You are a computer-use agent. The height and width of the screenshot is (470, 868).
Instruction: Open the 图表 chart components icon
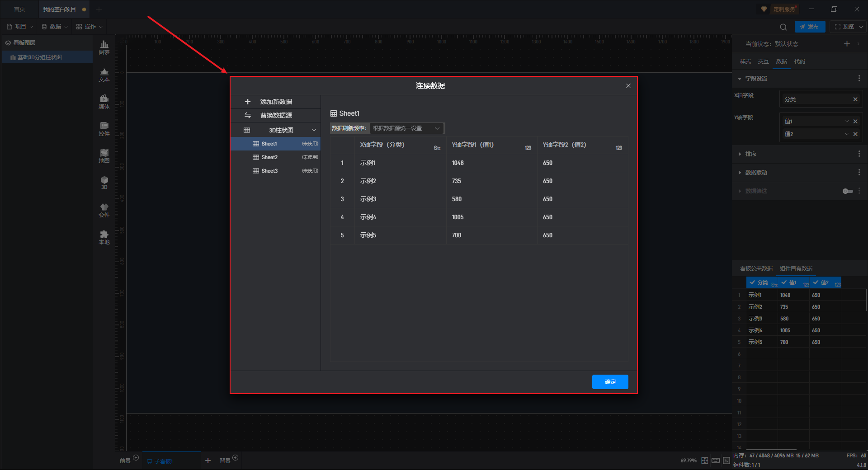pos(104,47)
